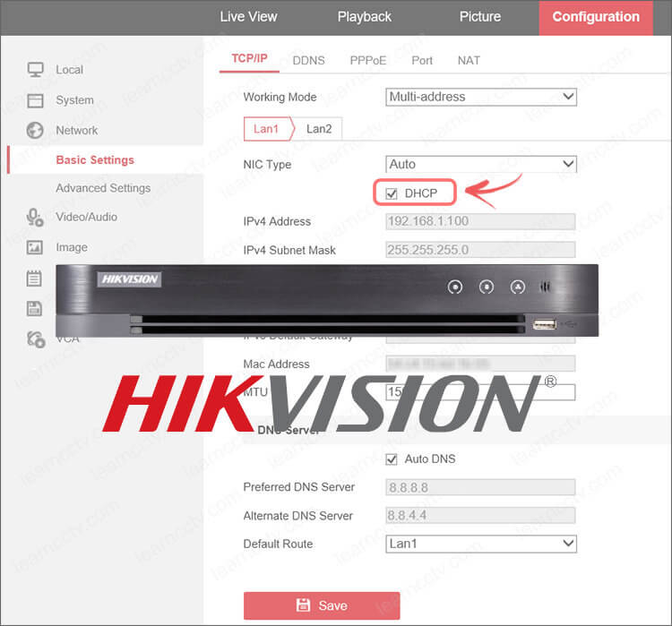Uncheck the Auto DNS checkbox
672x626 pixels.
(x=392, y=459)
